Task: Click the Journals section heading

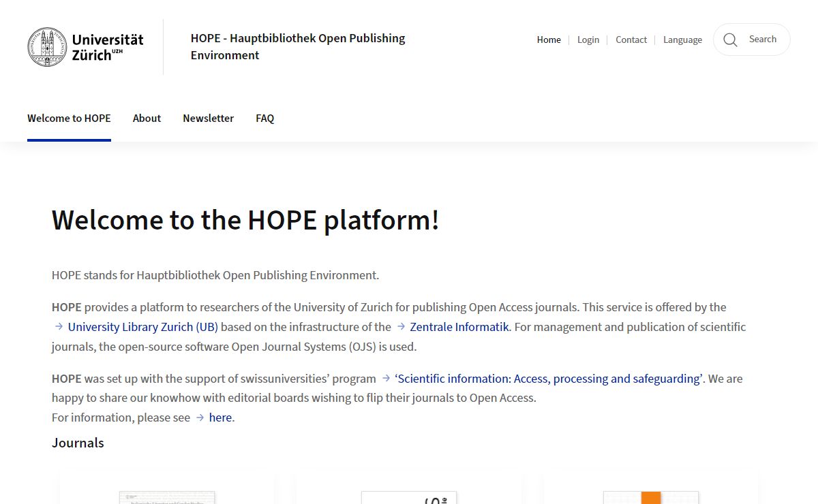Action: [x=78, y=443]
